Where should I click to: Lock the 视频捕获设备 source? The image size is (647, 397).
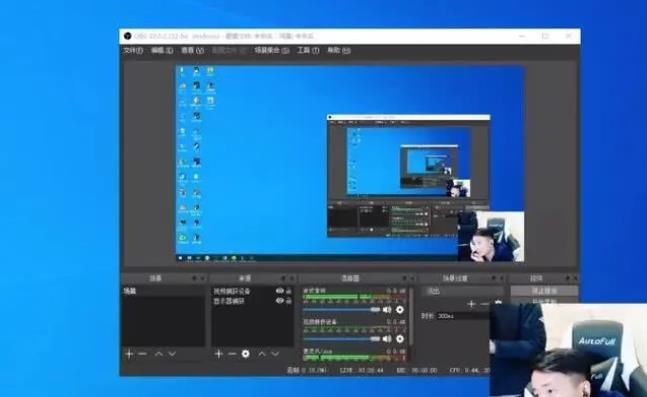click(x=289, y=291)
